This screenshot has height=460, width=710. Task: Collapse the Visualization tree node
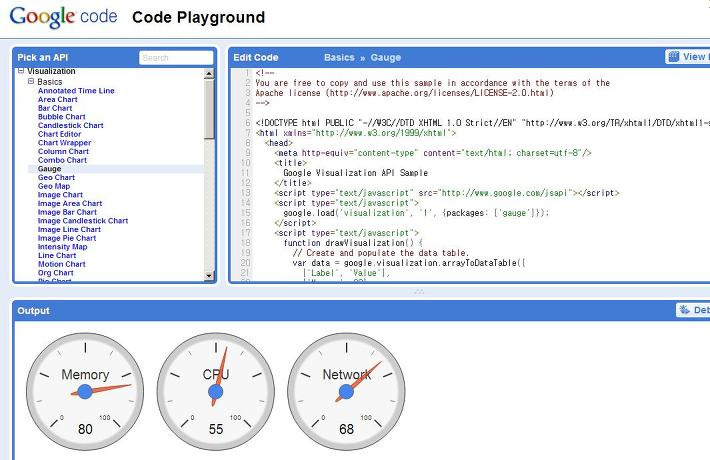pyautogui.click(x=21, y=71)
